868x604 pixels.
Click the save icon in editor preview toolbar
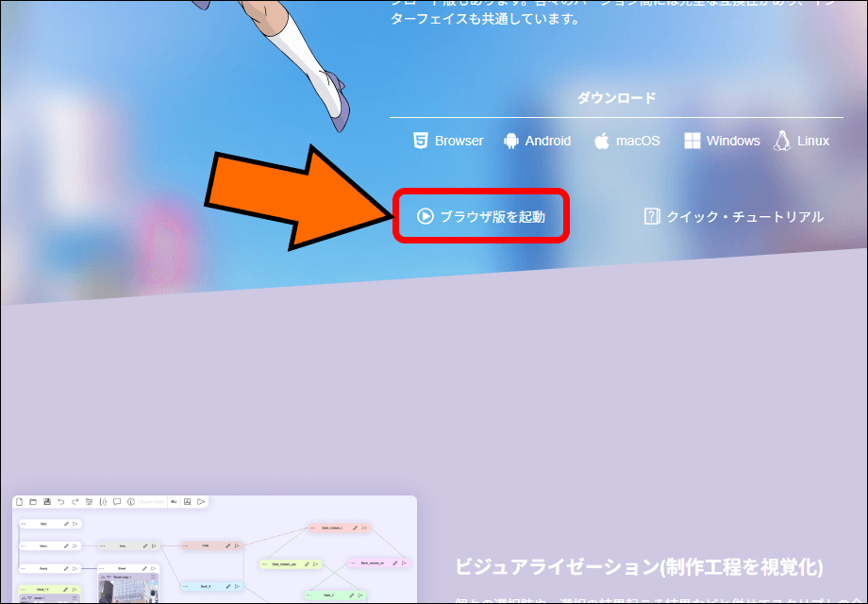[x=47, y=501]
